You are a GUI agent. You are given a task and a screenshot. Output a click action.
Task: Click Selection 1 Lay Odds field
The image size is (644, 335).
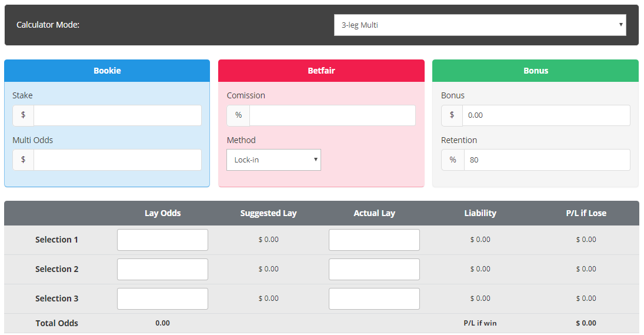coord(163,240)
